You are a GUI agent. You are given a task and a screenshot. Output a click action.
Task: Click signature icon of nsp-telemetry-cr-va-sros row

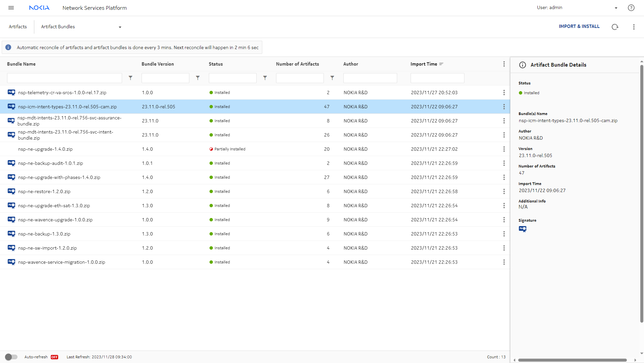11,93
